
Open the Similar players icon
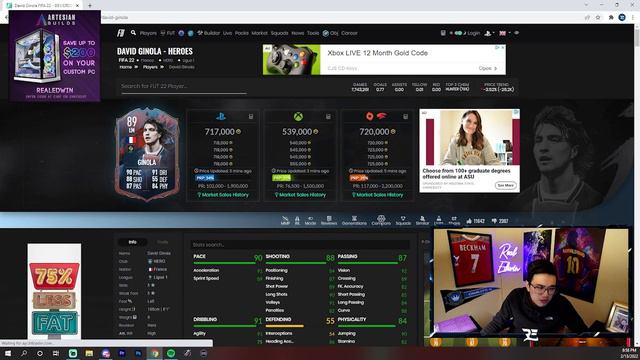click(422, 220)
